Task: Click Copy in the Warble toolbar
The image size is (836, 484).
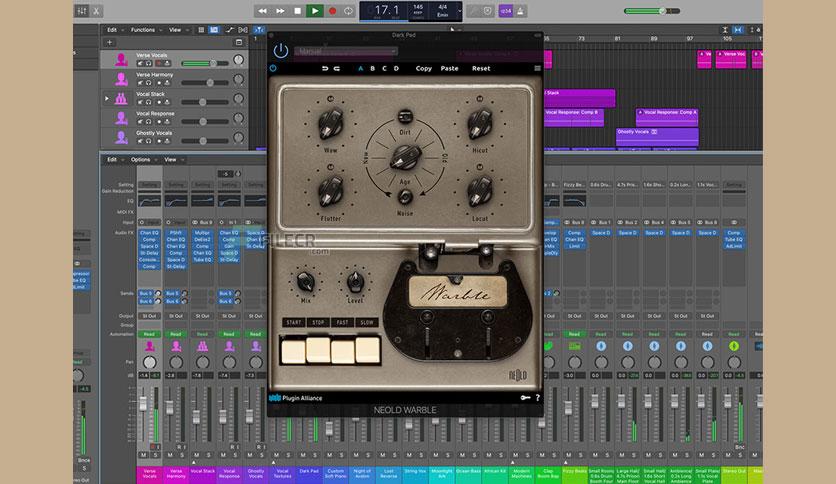Action: (x=424, y=68)
